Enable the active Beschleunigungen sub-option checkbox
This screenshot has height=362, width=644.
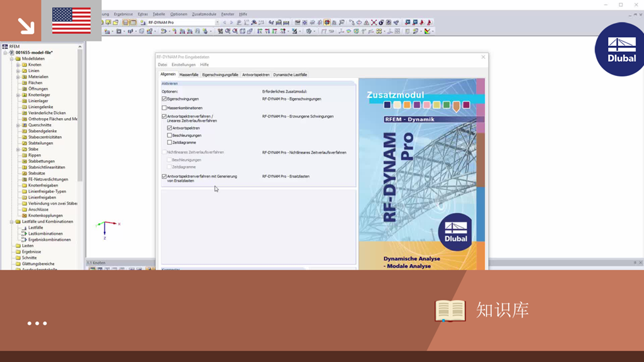(170, 136)
